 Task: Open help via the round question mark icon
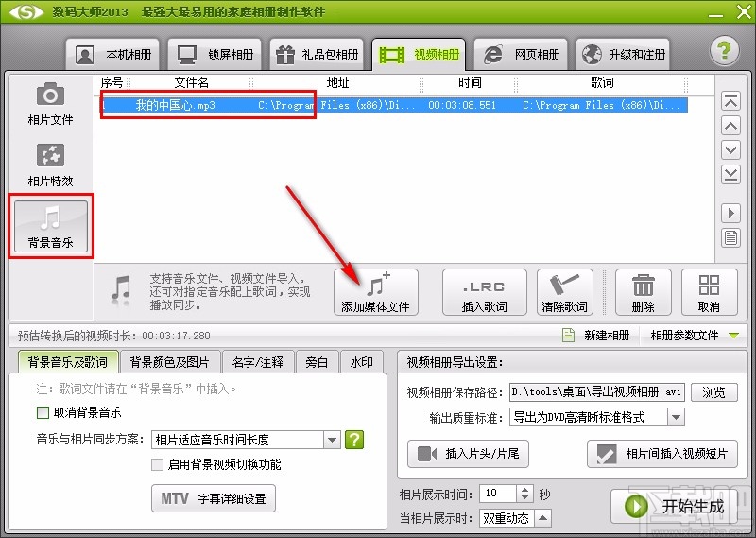(x=724, y=51)
